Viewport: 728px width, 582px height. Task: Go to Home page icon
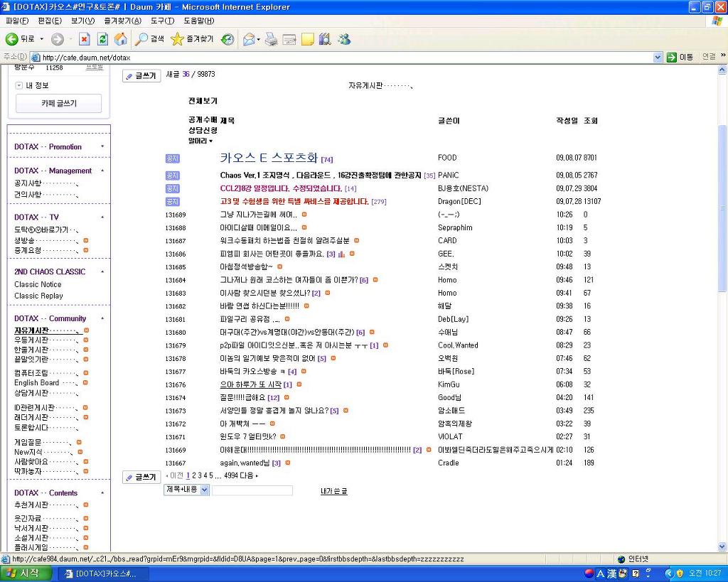(x=121, y=40)
